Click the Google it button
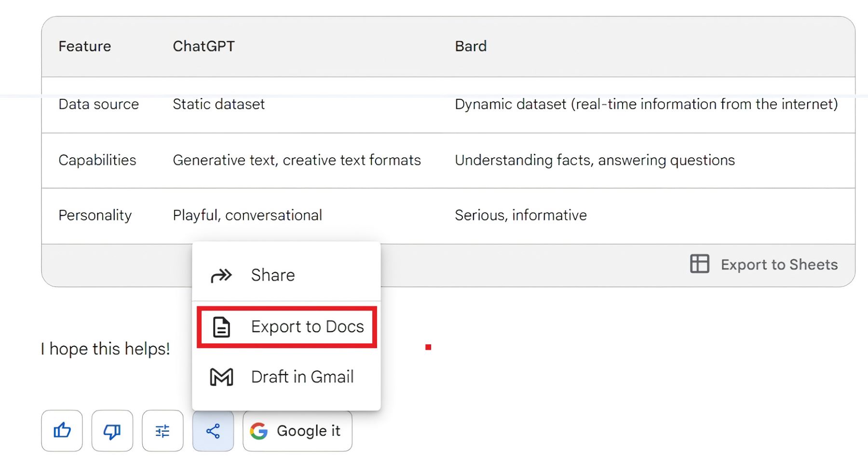 298,431
